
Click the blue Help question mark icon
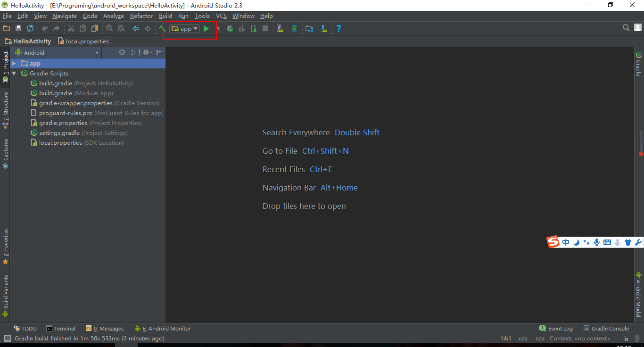[x=339, y=29]
